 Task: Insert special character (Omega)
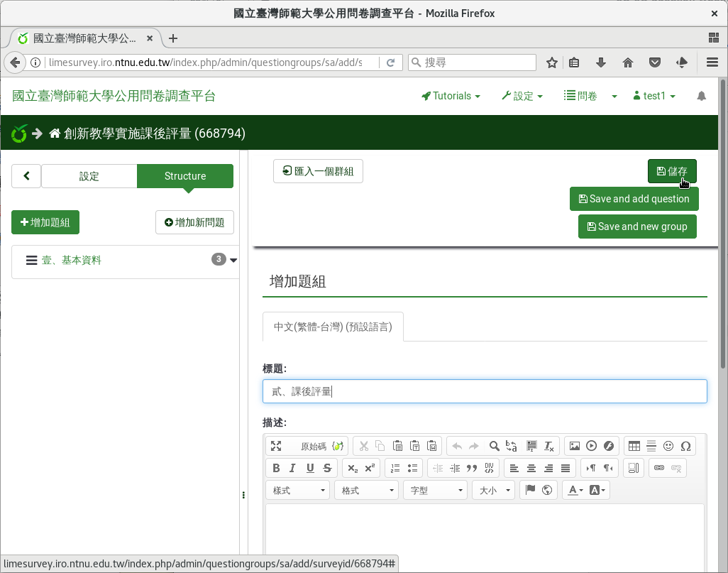tap(685, 446)
